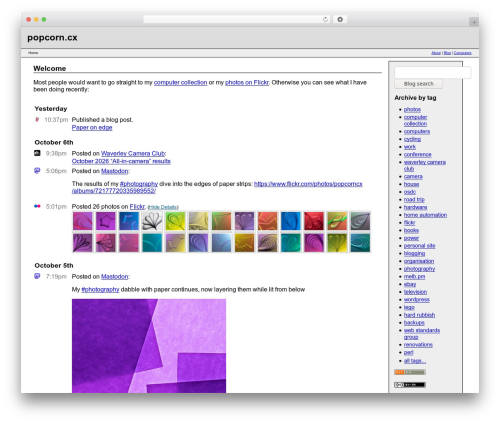
Task: Open the all tags... link
Action: (415, 361)
